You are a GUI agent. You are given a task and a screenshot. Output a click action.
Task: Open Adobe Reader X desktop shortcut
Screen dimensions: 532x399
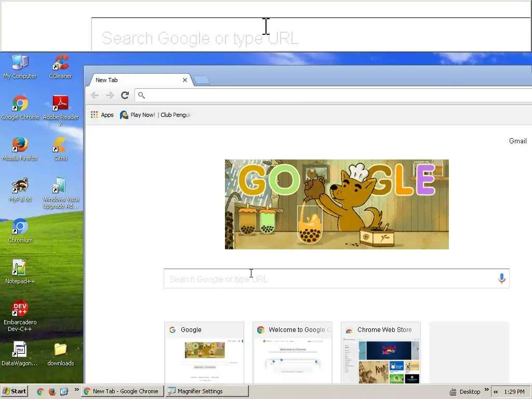click(x=60, y=111)
